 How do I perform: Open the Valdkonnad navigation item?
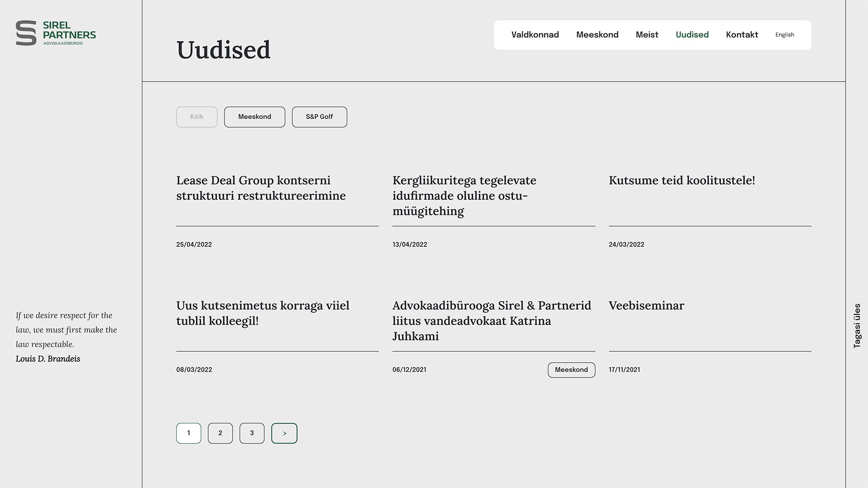point(535,34)
